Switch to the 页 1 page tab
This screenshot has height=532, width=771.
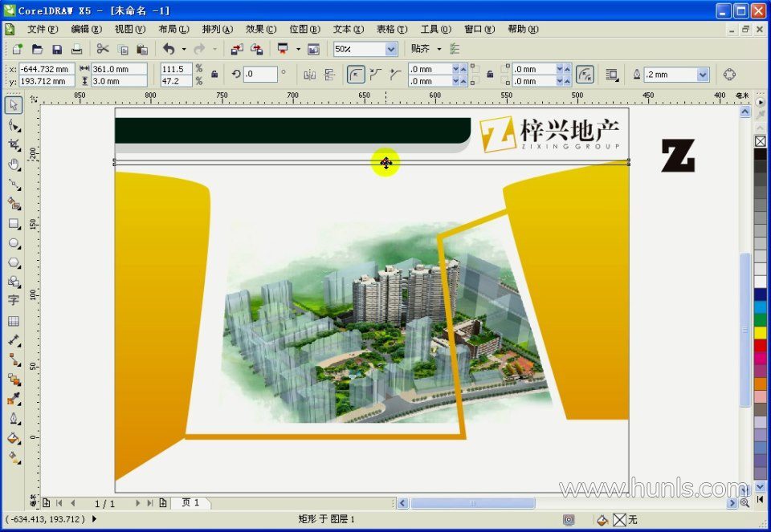[190, 502]
